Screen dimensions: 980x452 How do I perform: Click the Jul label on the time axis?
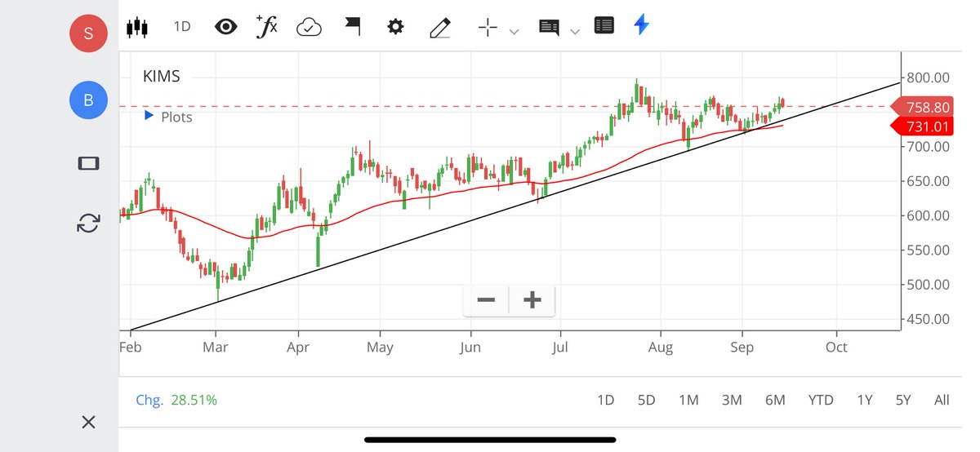[560, 347]
